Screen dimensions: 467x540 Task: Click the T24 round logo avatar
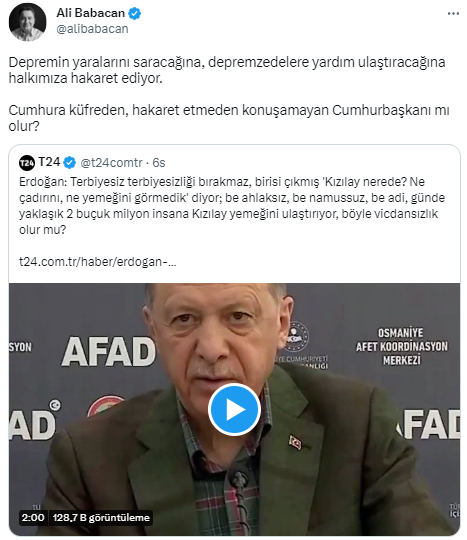27,163
